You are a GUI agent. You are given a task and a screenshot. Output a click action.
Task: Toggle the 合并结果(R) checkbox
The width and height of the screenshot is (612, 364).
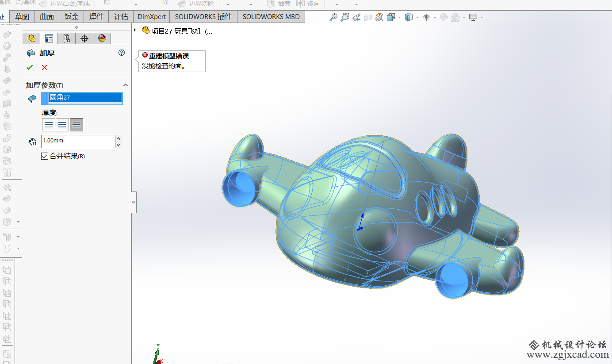[45, 156]
